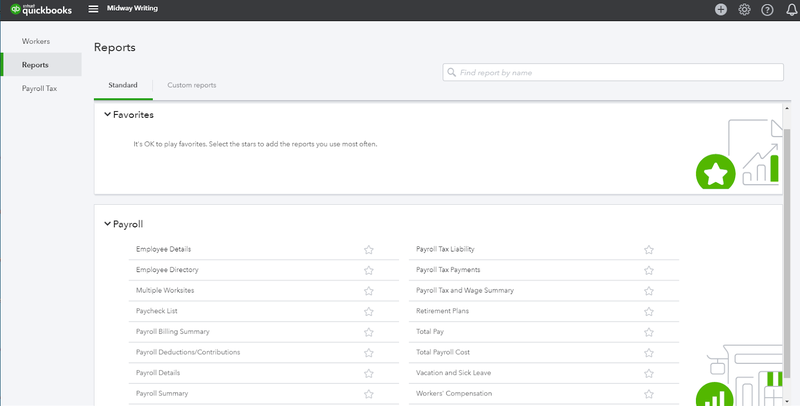Open the Paycheck List report
800x406 pixels.
pyautogui.click(x=157, y=311)
